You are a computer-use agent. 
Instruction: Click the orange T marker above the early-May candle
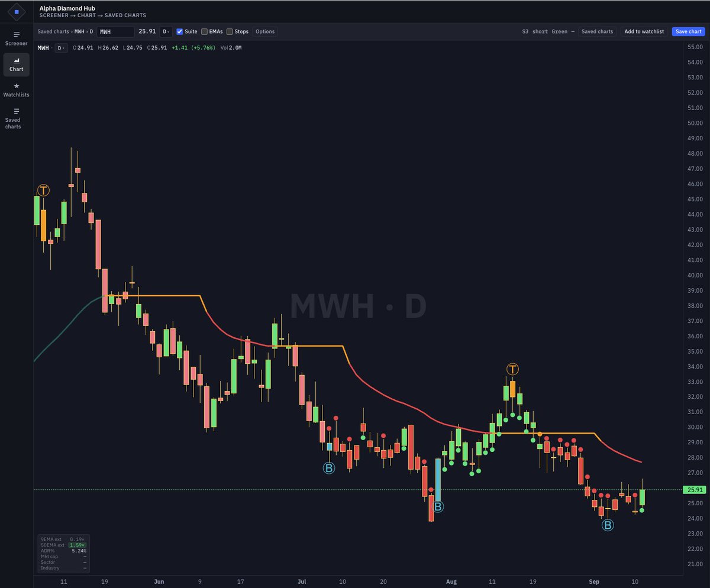pos(44,190)
